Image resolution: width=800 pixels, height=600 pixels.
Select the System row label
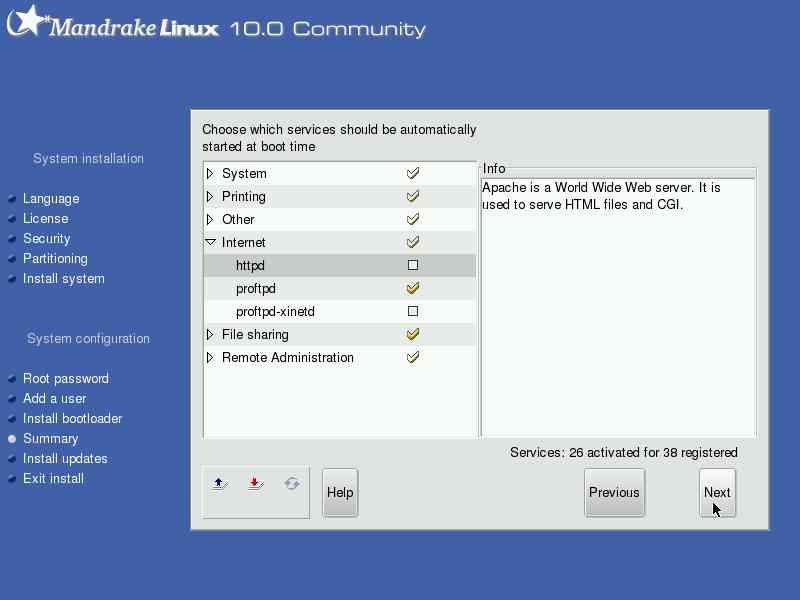coord(244,174)
